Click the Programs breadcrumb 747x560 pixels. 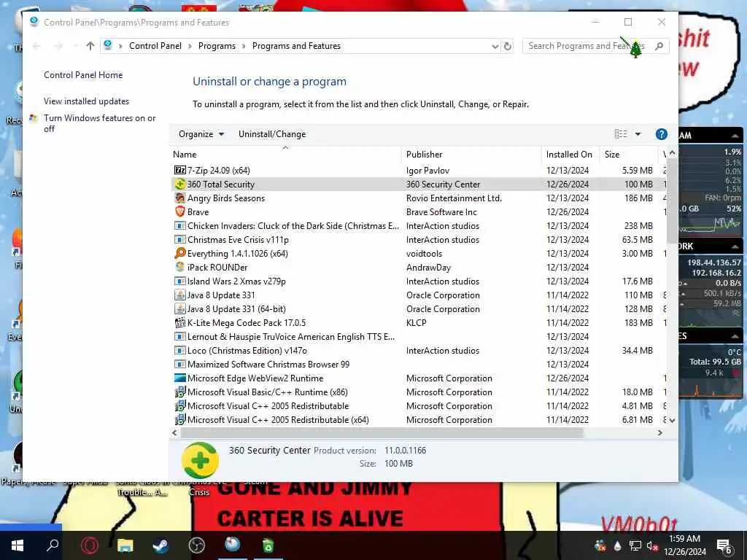click(x=217, y=46)
